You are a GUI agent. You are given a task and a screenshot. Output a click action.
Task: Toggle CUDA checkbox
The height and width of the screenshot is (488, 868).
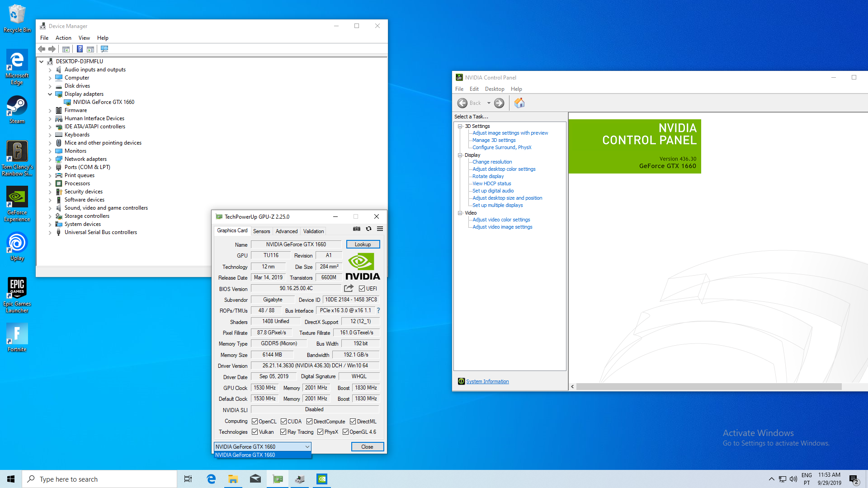[x=283, y=422]
